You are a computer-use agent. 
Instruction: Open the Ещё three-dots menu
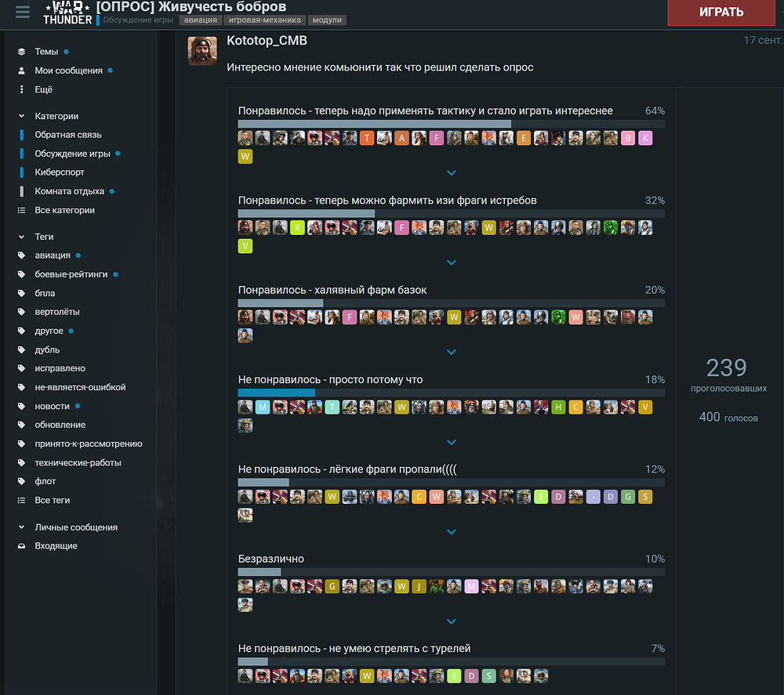coord(21,89)
